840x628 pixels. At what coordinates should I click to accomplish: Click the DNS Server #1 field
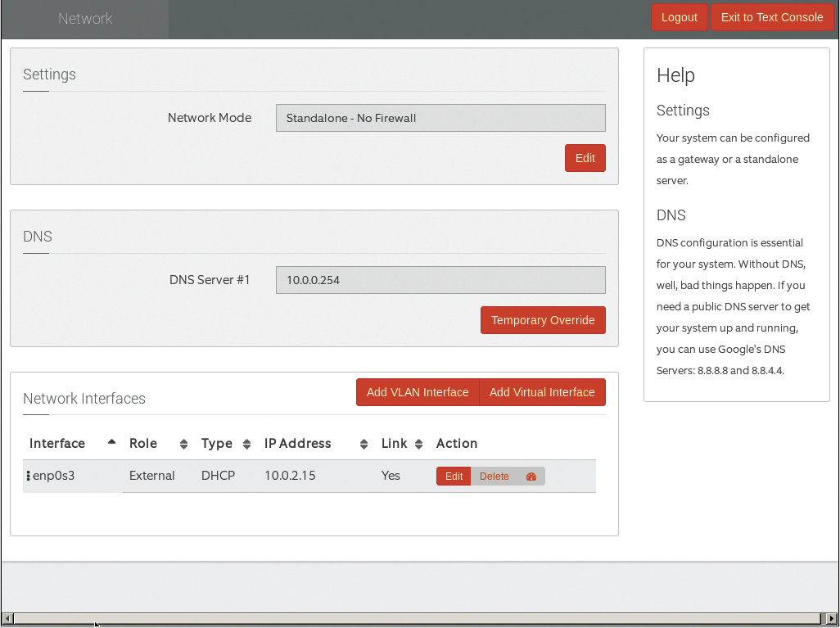click(x=440, y=280)
